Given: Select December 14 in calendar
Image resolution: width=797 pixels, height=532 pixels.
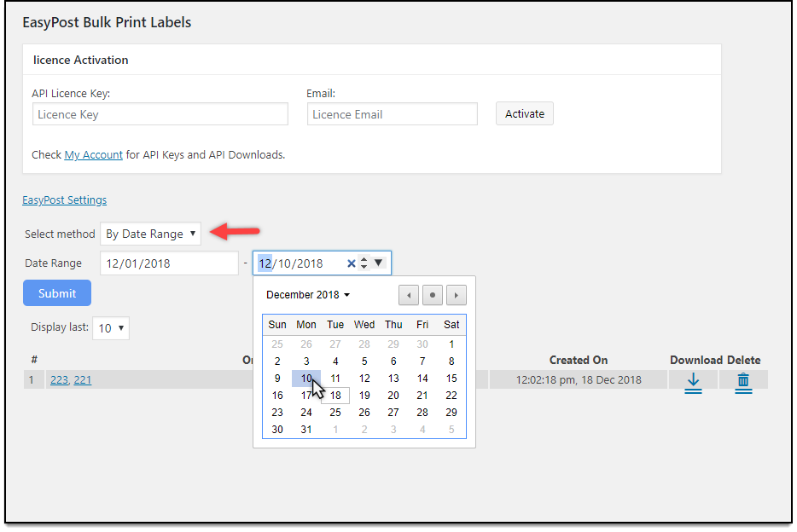Looking at the screenshot, I should point(422,379).
